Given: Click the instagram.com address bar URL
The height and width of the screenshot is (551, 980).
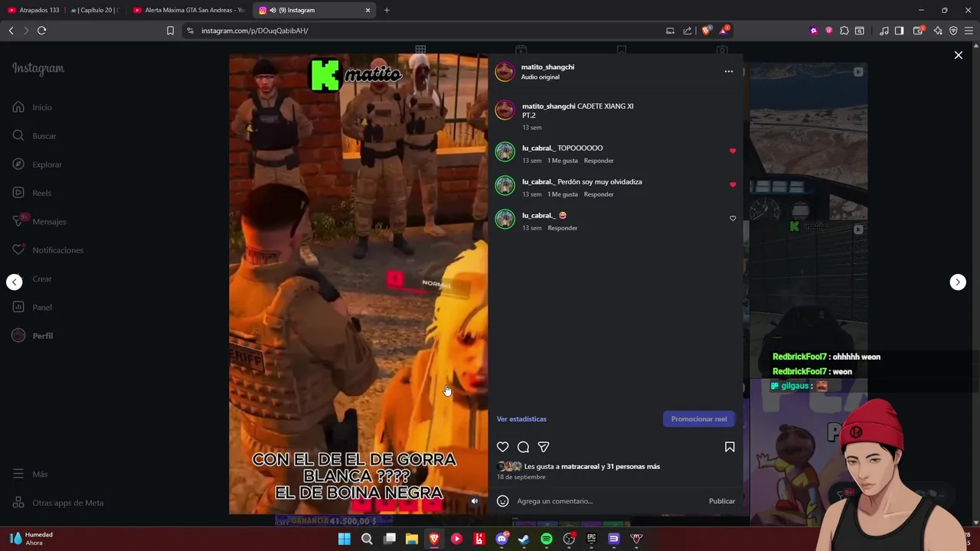Looking at the screenshot, I should [x=255, y=31].
